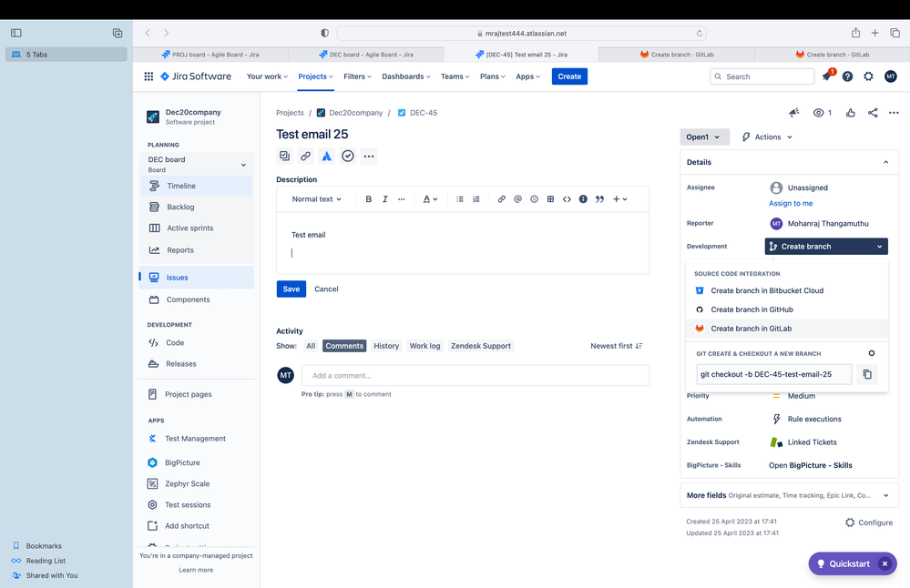Share this issue via share icon
Viewport: 910px width, 588px height.
[873, 113]
